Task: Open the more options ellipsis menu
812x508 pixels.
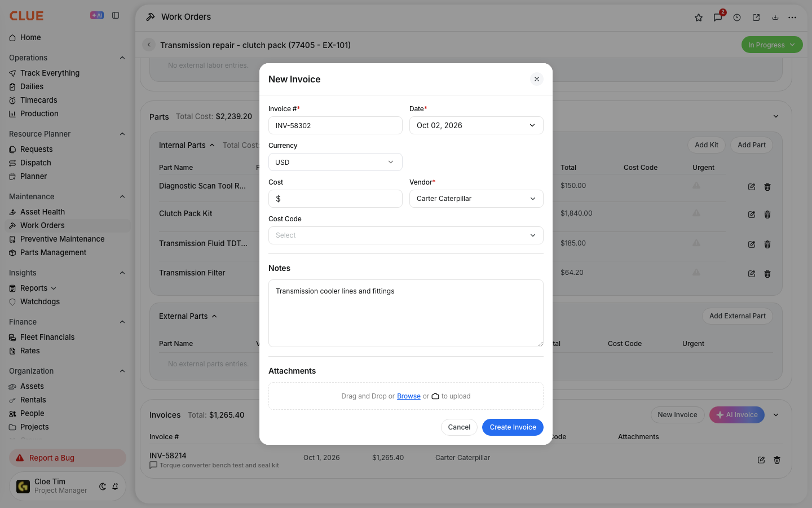Action: click(x=792, y=17)
